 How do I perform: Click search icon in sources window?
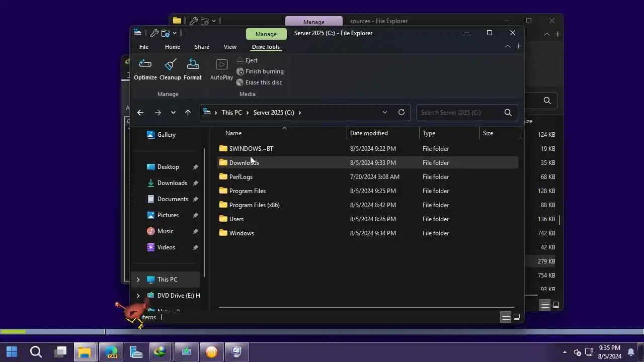click(x=547, y=101)
